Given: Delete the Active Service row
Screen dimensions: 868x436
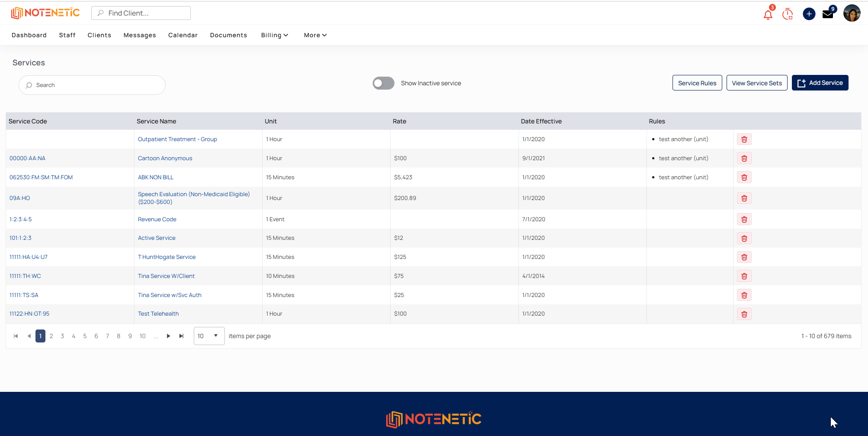Looking at the screenshot, I should click(744, 238).
